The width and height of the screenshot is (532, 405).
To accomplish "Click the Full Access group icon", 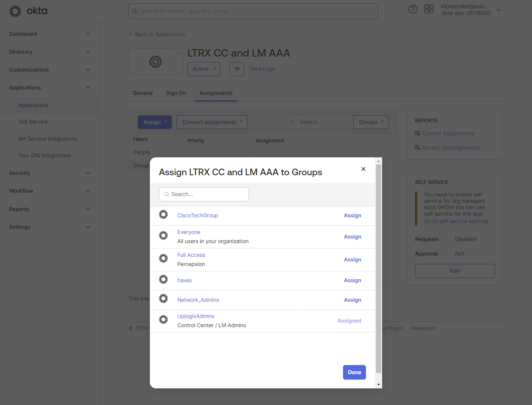I will [x=164, y=258].
